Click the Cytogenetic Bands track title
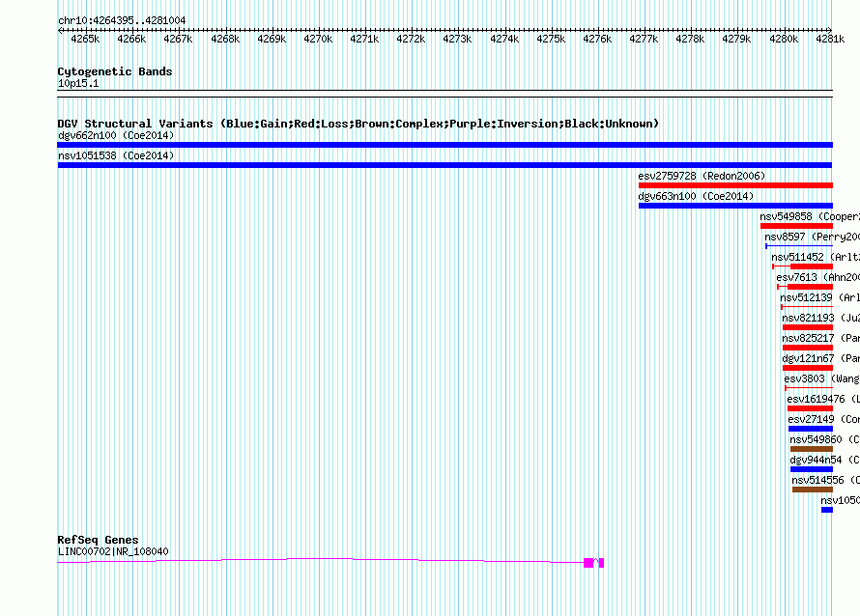 pyautogui.click(x=115, y=71)
